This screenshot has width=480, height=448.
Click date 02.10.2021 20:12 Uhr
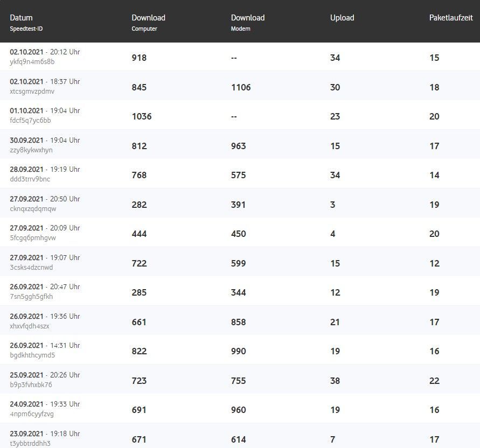[45, 52]
